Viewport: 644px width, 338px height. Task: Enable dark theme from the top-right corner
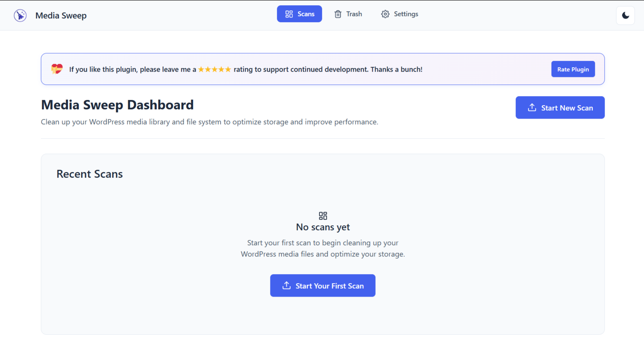click(x=625, y=15)
